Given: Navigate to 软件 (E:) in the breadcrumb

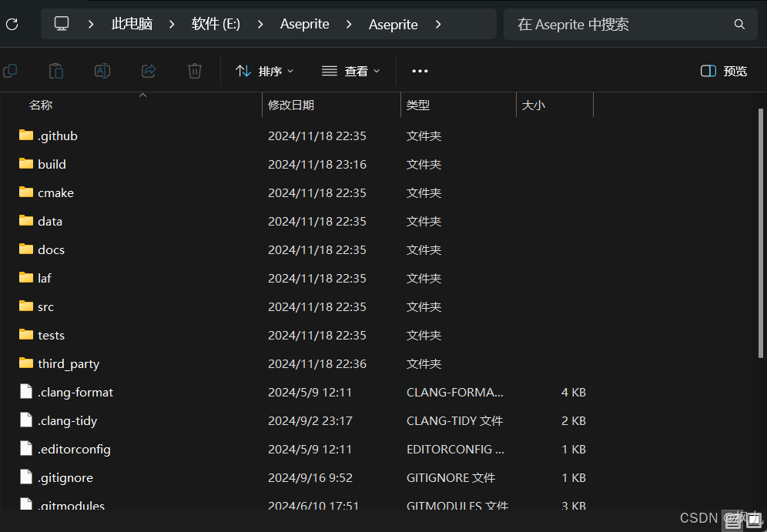Looking at the screenshot, I should tap(216, 24).
